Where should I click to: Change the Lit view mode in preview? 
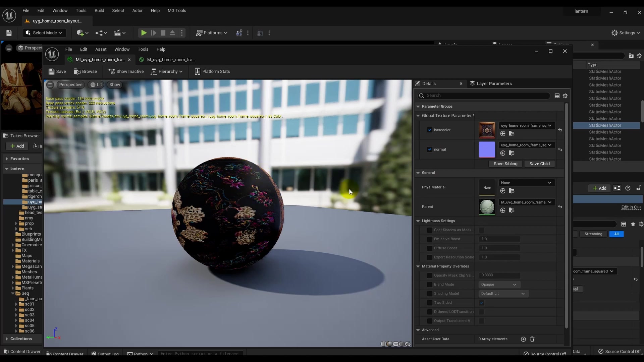tap(96, 85)
